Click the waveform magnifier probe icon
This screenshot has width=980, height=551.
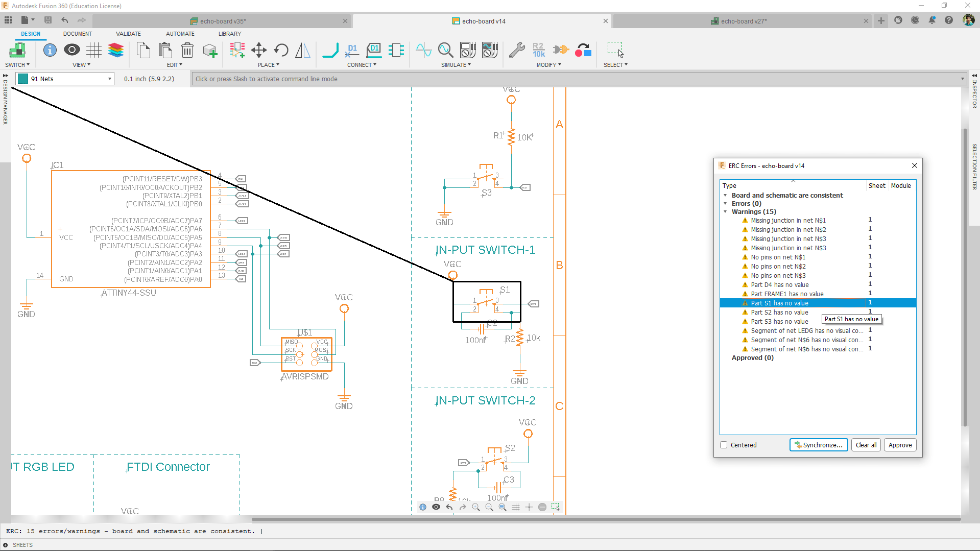click(x=445, y=50)
